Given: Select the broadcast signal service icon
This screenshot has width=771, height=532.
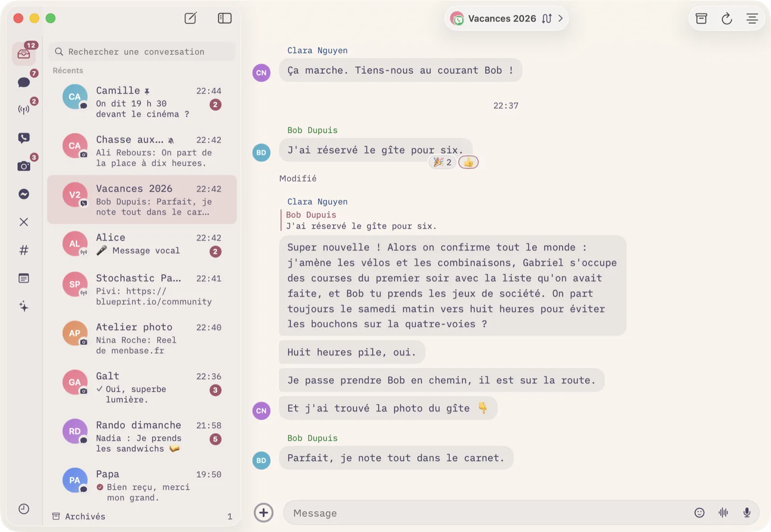Looking at the screenshot, I should tap(24, 110).
